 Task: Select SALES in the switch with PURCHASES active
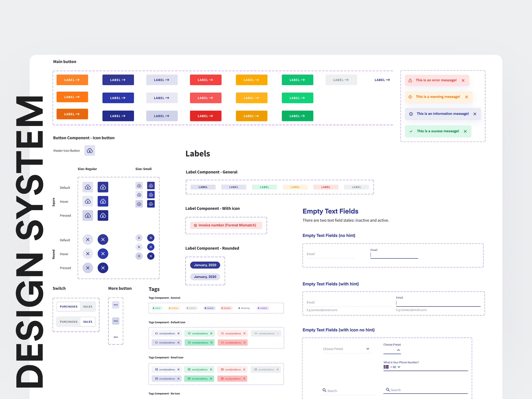pyautogui.click(x=88, y=307)
